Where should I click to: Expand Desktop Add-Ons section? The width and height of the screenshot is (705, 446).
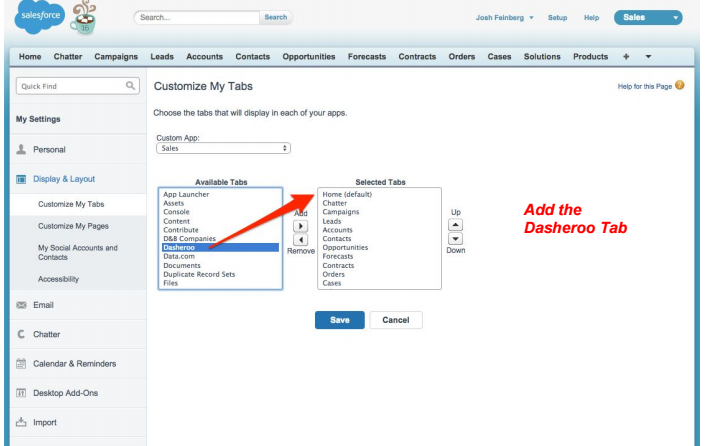click(66, 393)
